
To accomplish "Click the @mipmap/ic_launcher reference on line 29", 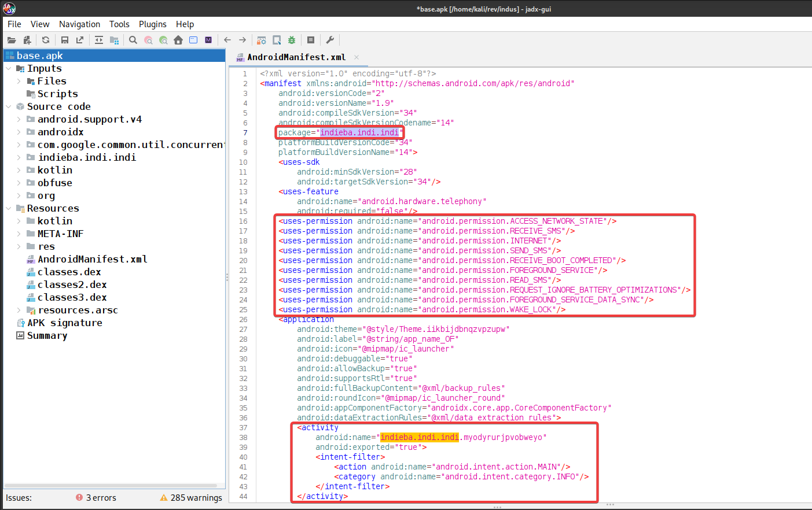I will [406, 349].
